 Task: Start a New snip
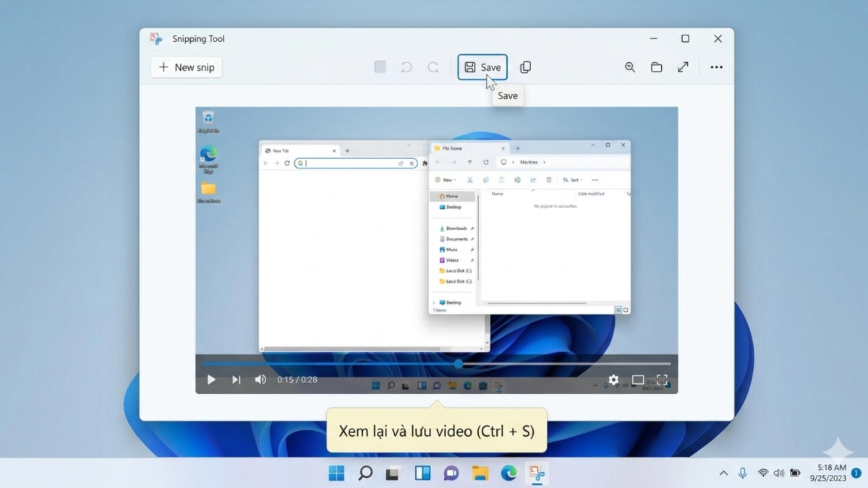[186, 67]
